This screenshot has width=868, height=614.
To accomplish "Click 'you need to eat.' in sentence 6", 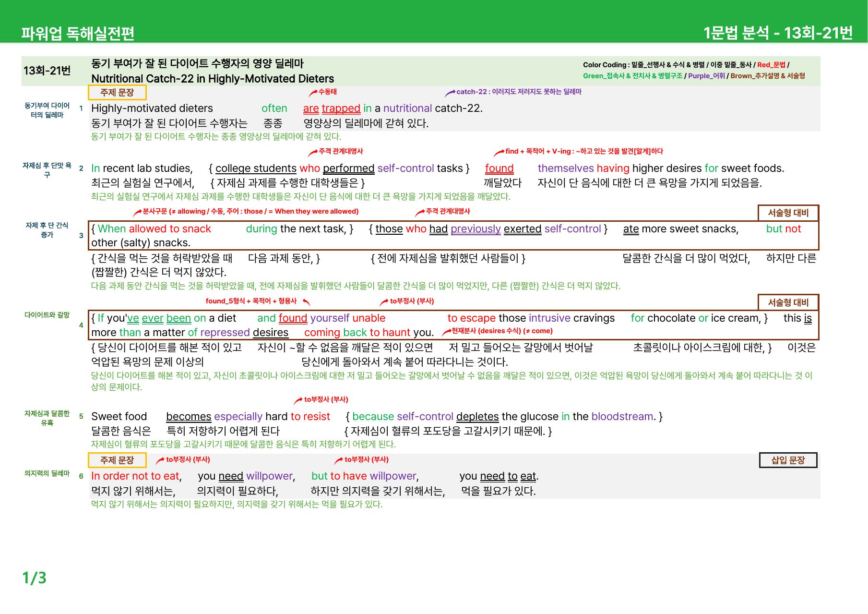I will click(x=499, y=476).
